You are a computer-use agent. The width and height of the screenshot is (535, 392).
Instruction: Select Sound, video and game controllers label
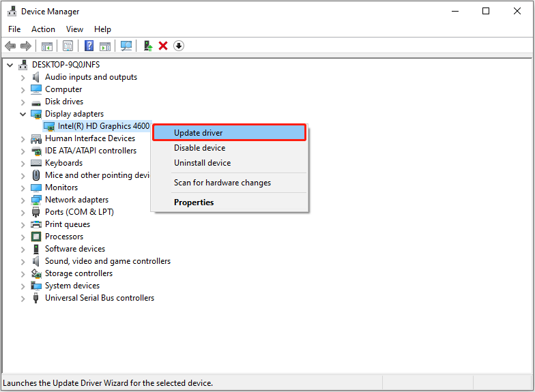coord(108,261)
